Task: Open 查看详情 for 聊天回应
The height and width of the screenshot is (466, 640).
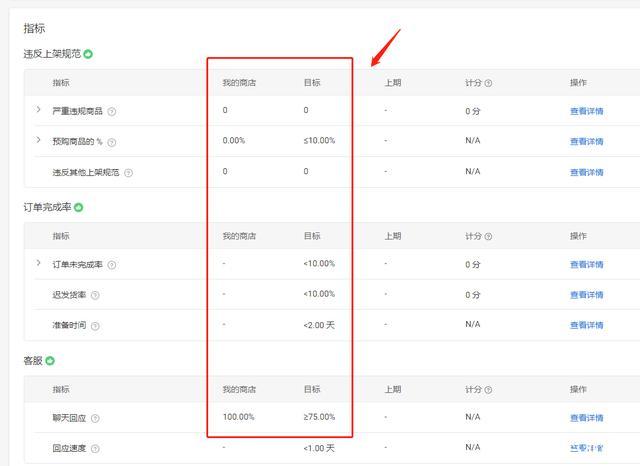Action: [587, 418]
